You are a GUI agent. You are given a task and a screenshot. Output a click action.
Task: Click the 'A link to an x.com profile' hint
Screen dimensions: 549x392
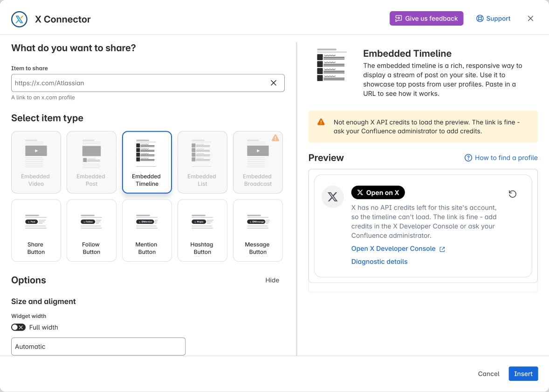(43, 98)
